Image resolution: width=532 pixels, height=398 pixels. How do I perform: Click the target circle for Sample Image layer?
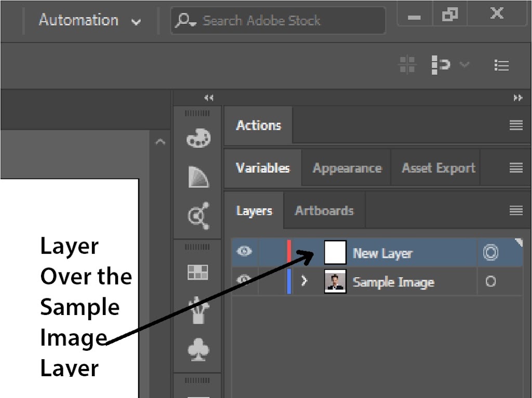490,282
